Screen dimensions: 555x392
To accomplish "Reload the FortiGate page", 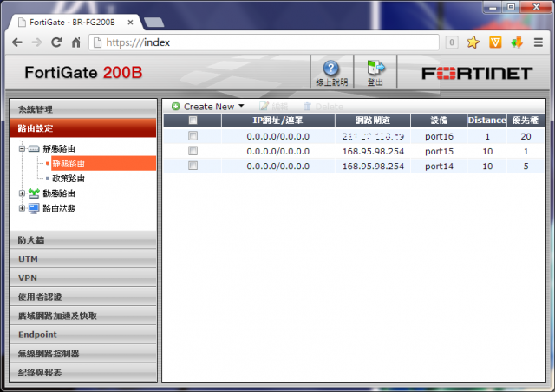I will [x=56, y=42].
